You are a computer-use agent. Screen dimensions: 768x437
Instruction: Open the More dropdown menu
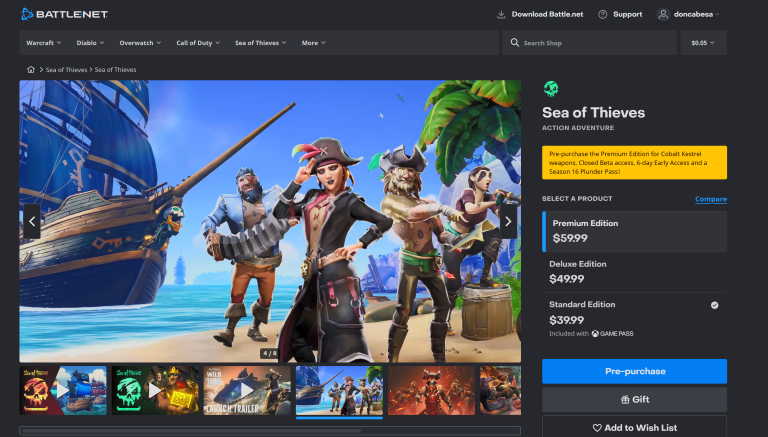[314, 43]
